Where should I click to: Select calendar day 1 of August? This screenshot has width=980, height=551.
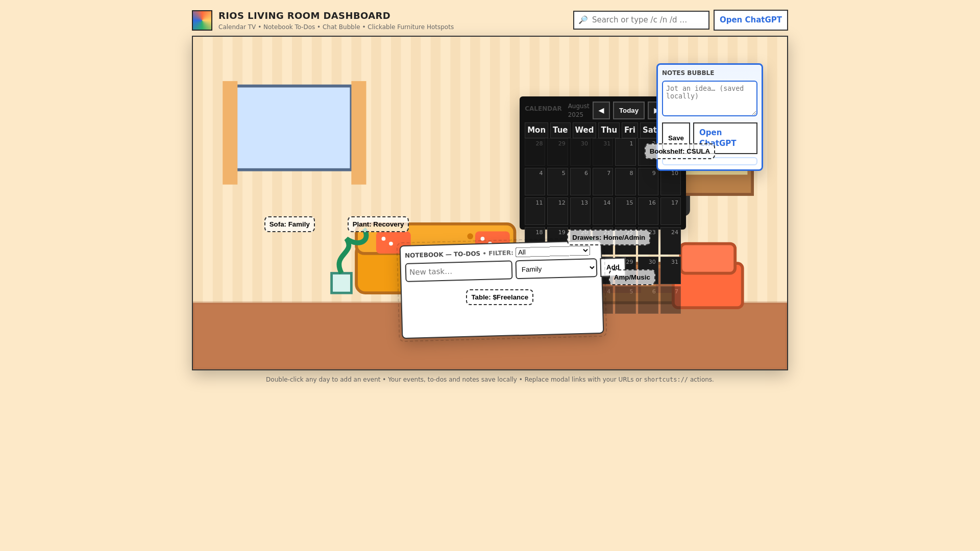[x=625, y=152]
